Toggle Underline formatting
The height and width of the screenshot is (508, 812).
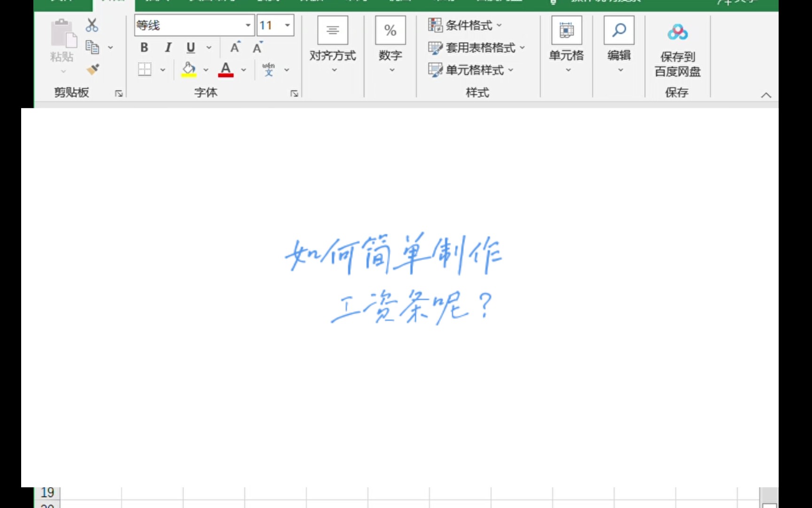[x=191, y=48]
